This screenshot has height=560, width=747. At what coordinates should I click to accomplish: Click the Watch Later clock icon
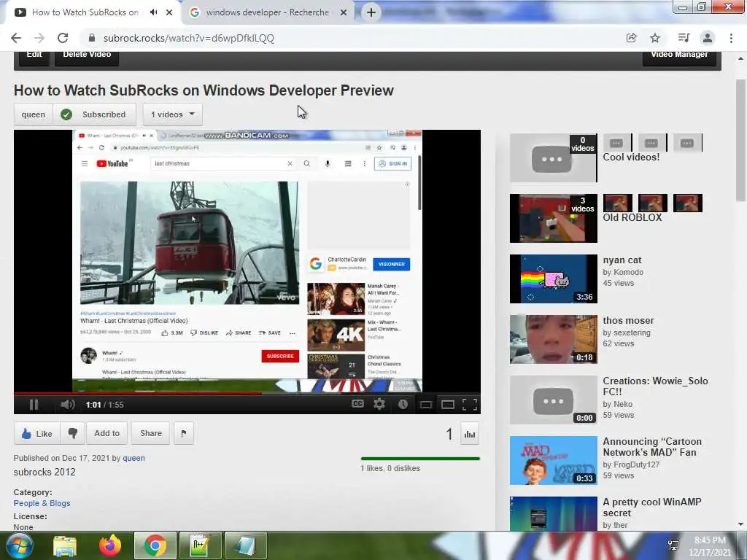coord(403,404)
